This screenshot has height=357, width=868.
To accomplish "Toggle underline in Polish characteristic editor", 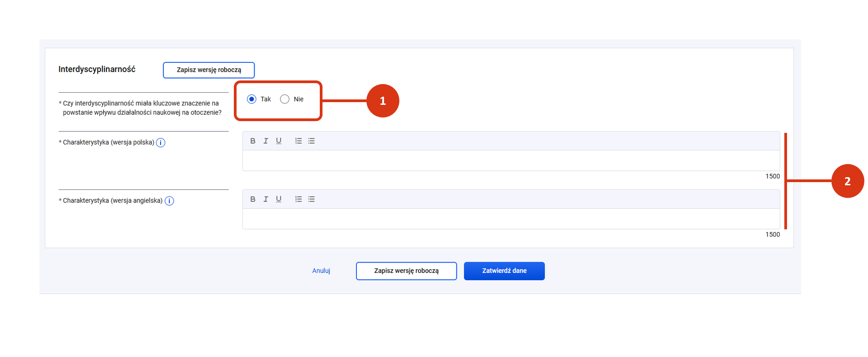I will [x=279, y=141].
